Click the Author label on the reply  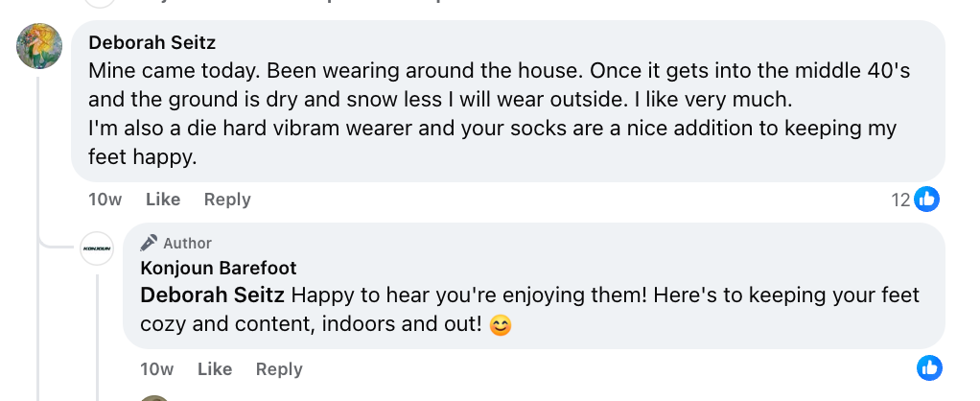pyautogui.click(x=187, y=244)
